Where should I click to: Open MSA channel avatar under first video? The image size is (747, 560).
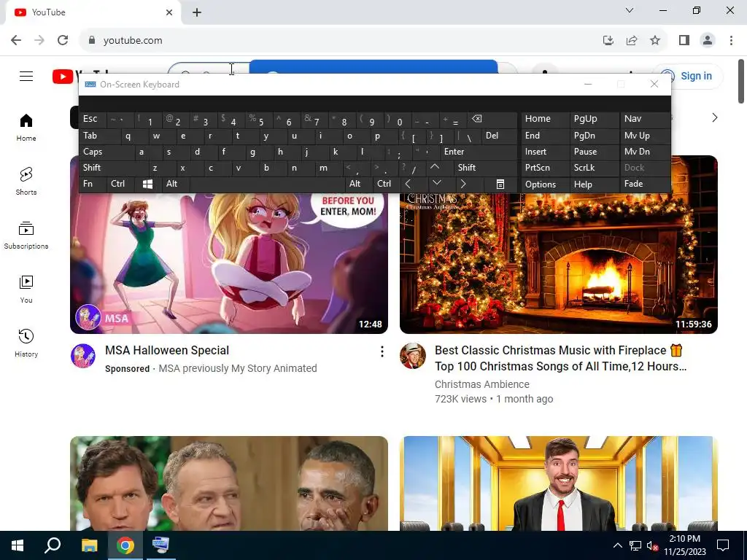tap(83, 356)
